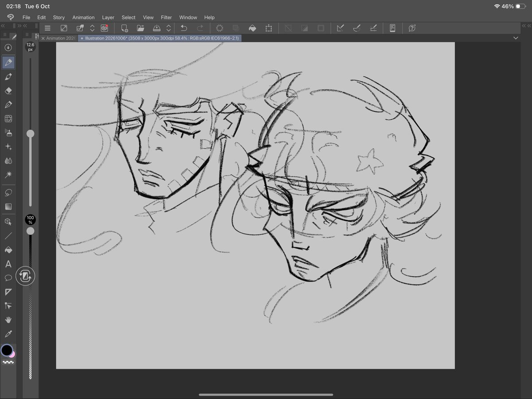Toggle the Snap to Special Ruler icon
The image size is (532, 399).
click(x=356, y=28)
